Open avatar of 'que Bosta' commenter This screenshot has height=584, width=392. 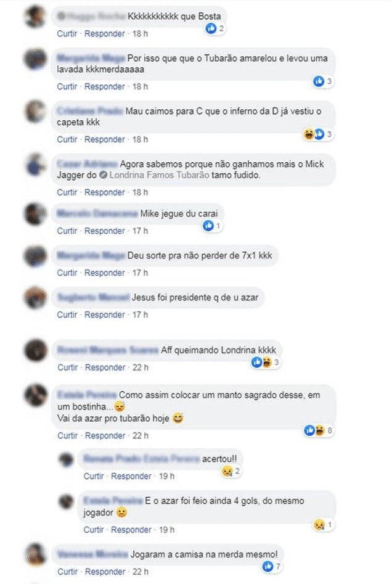35,17
